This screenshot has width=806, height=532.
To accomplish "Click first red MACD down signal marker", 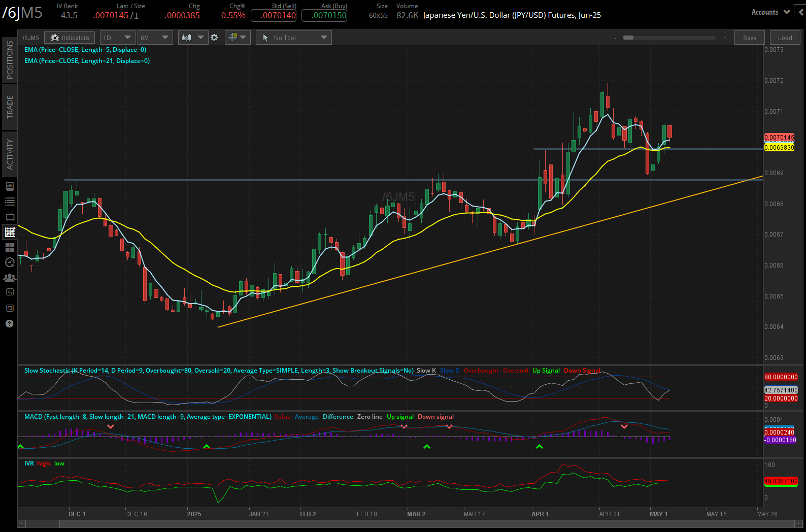I will [111, 426].
